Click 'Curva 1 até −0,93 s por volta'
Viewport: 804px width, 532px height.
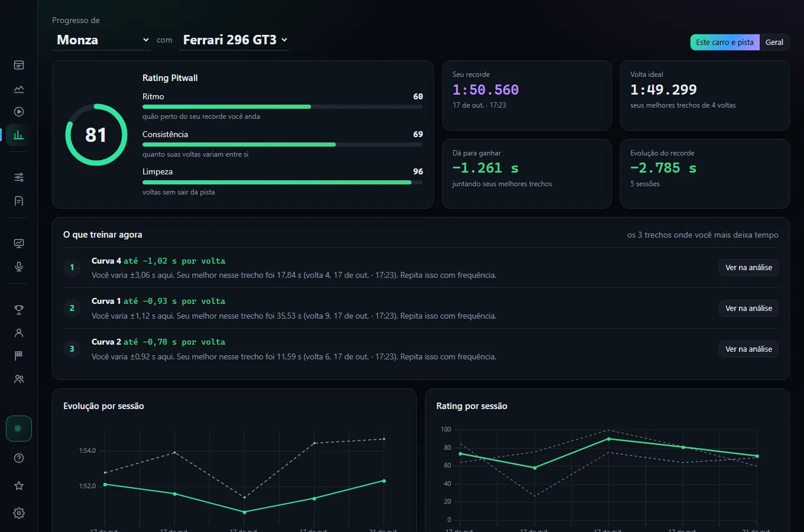point(158,301)
